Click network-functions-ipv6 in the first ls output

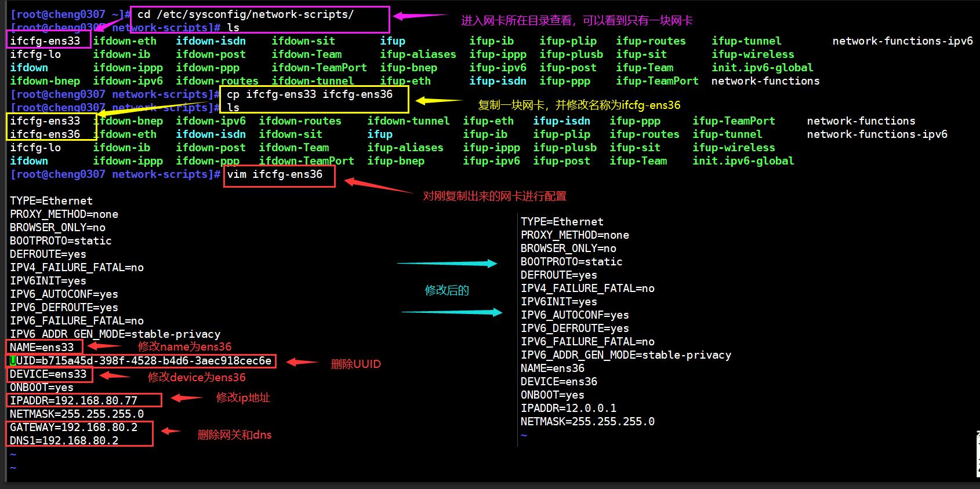point(903,41)
